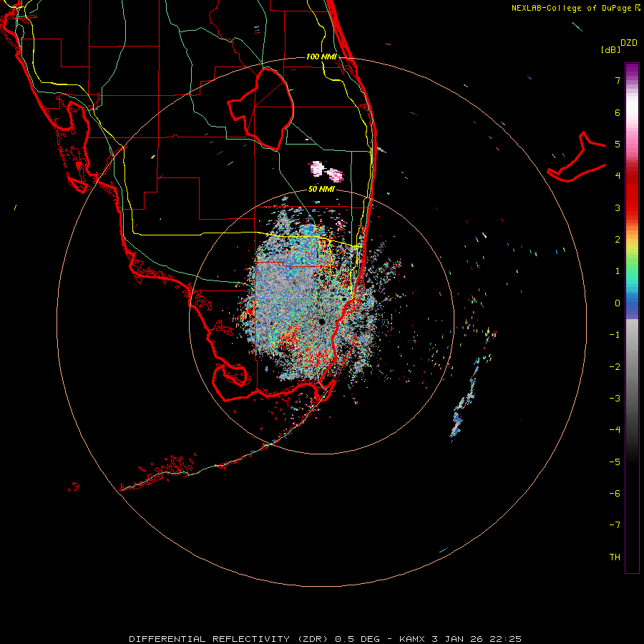Select the 100 NMI range ring label
644x644 pixels.
321,57
